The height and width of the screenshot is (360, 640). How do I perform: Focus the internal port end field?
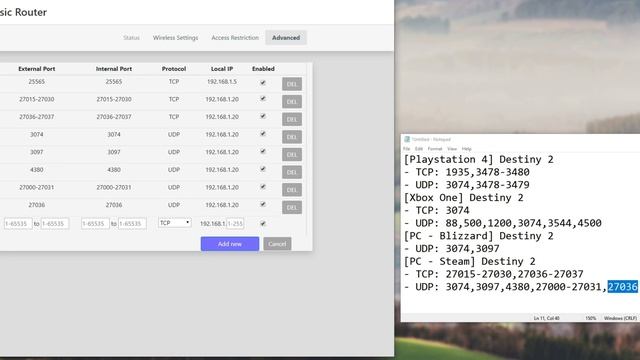pos(132,224)
